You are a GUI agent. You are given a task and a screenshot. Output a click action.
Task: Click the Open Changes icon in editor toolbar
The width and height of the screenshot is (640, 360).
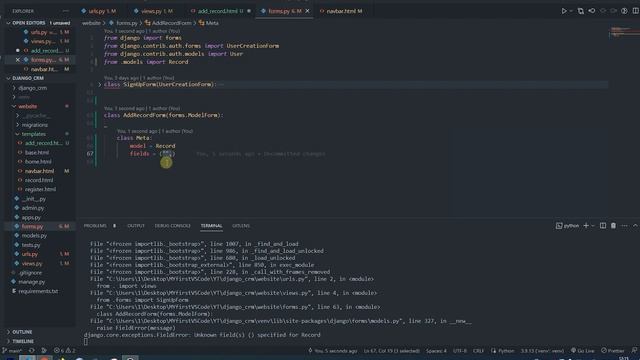580,11
